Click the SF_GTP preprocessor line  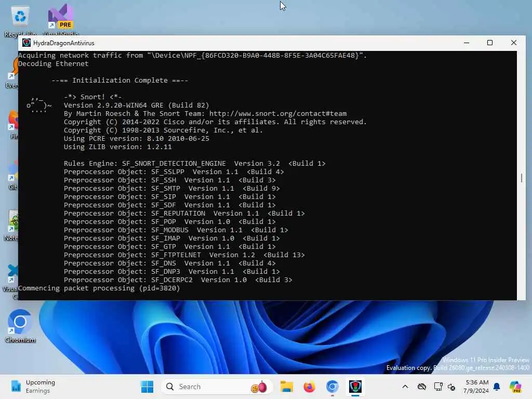pos(170,247)
